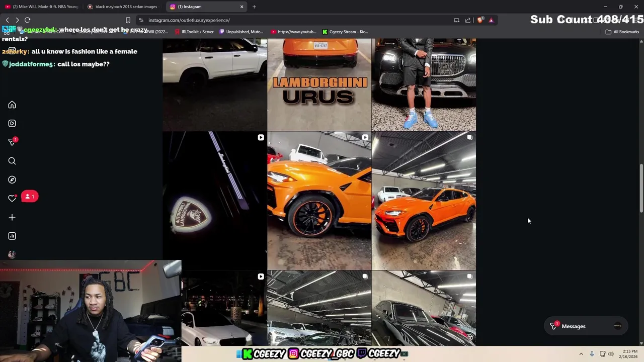
Task: Open the volume speaker icon in taskbar
Action: click(611, 354)
